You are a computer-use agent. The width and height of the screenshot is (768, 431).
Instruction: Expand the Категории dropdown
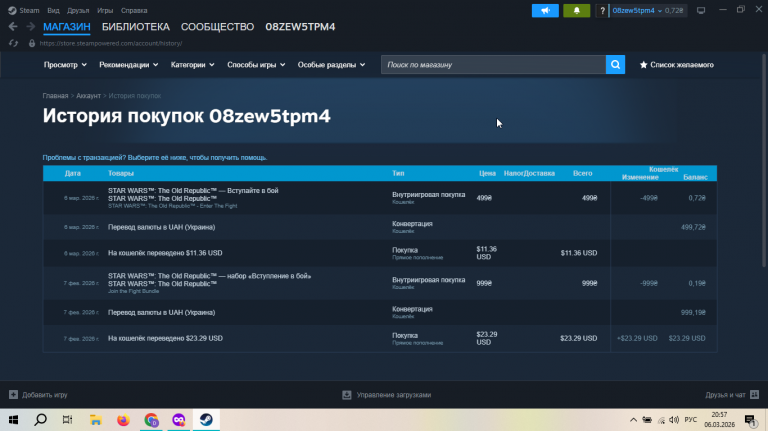[x=192, y=65]
